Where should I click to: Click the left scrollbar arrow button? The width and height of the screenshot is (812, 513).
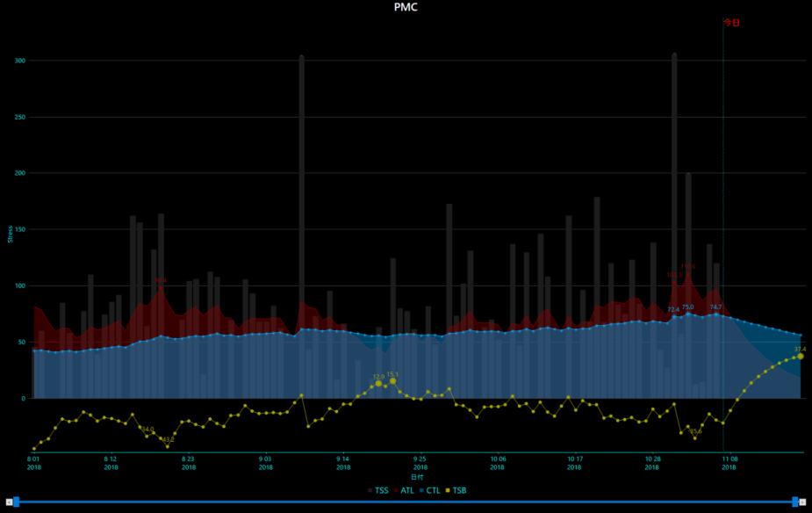9,502
